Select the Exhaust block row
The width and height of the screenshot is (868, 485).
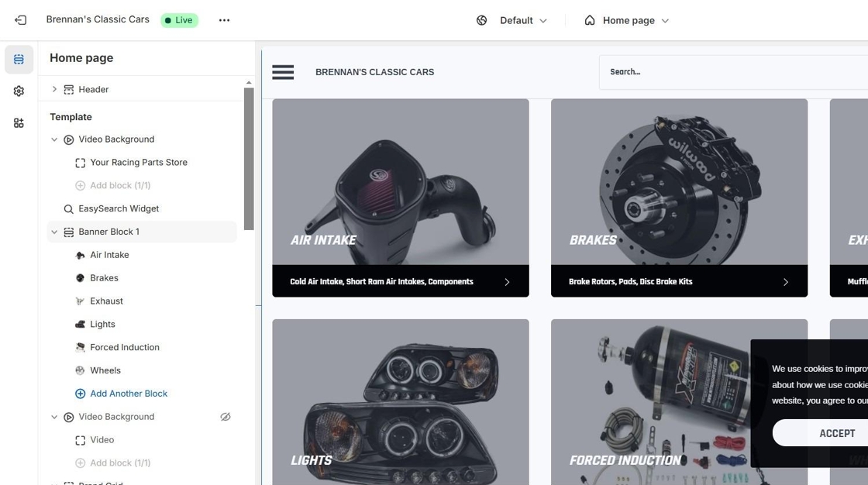click(x=143, y=301)
